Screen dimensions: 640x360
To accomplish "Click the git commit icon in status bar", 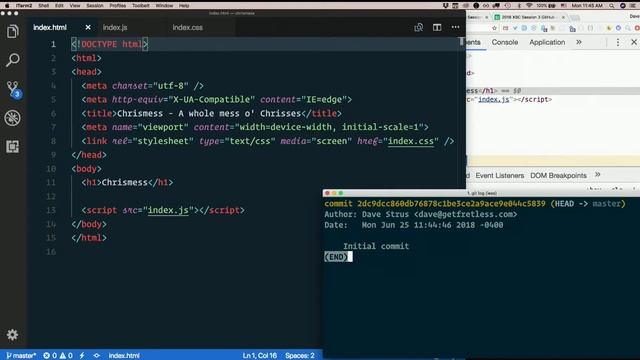I will [97, 356].
